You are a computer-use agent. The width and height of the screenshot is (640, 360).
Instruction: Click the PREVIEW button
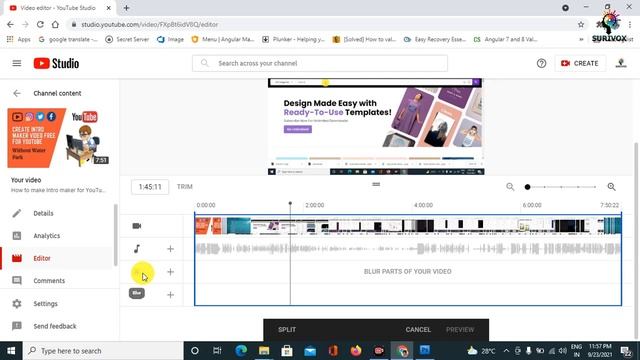(460, 329)
